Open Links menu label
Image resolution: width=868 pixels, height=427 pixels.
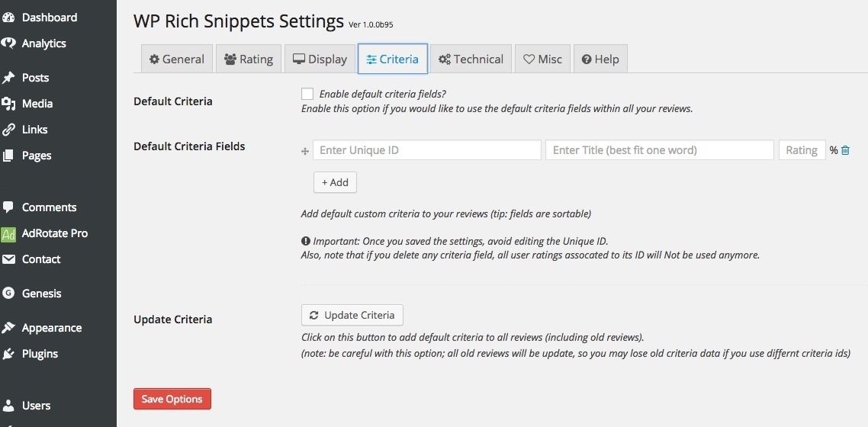pyautogui.click(x=34, y=130)
